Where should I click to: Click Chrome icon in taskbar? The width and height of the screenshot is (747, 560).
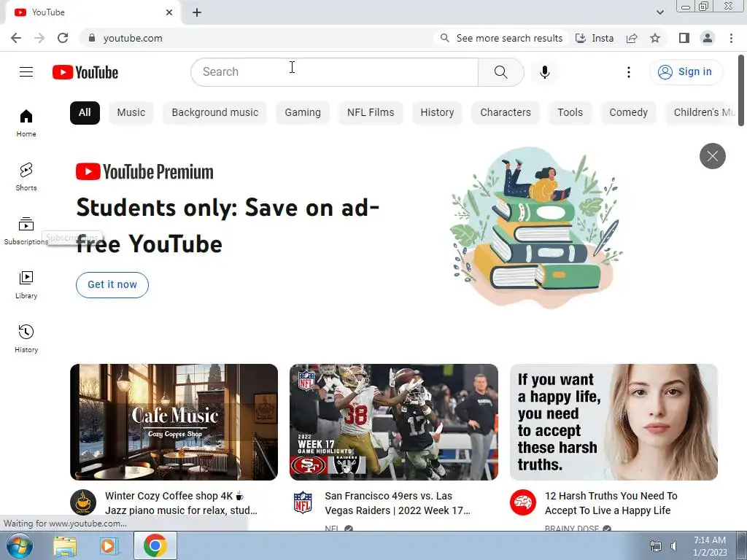(155, 545)
